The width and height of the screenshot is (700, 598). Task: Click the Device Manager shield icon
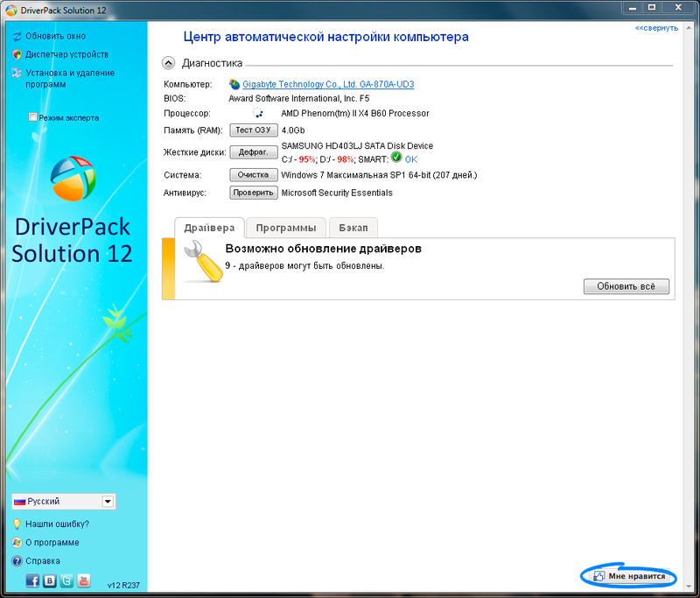tap(17, 54)
